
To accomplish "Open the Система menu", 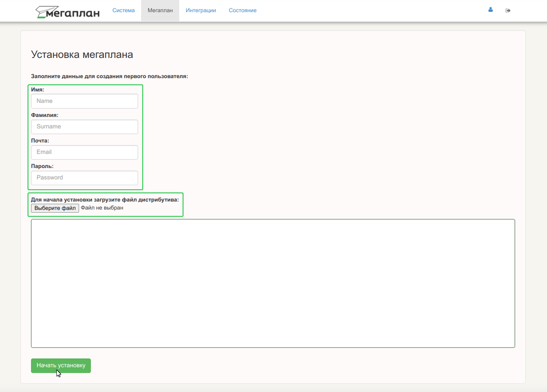I will pos(123,11).
